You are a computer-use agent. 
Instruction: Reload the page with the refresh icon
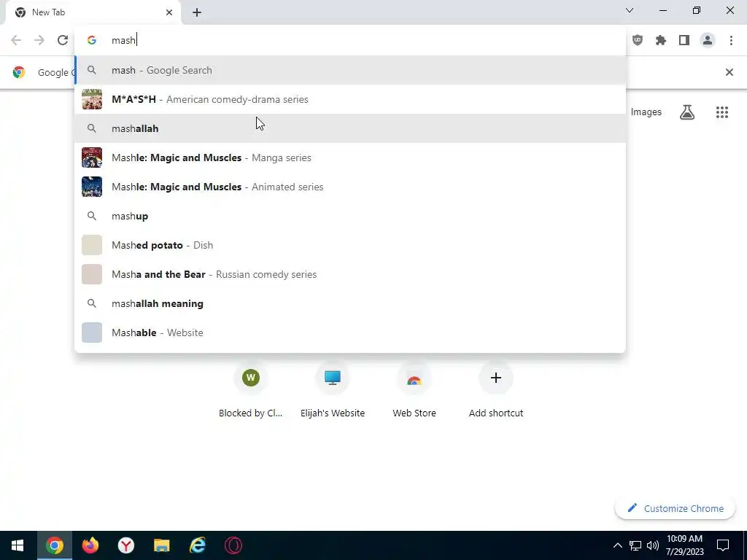(63, 41)
